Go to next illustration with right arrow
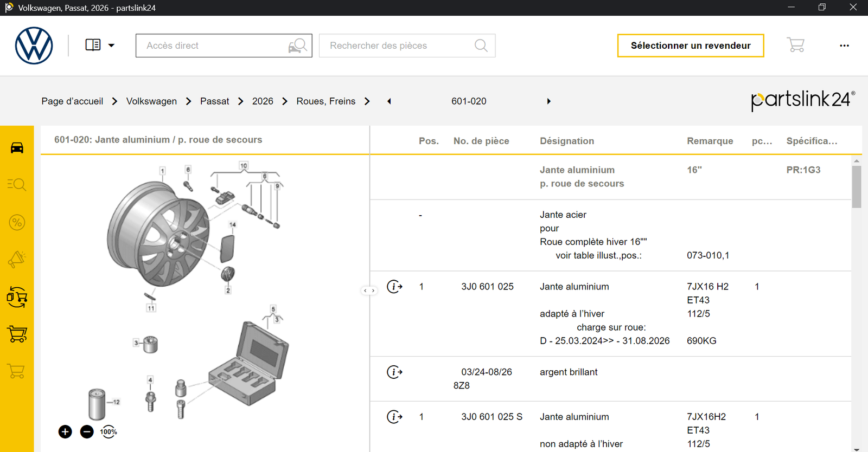 pyautogui.click(x=548, y=101)
